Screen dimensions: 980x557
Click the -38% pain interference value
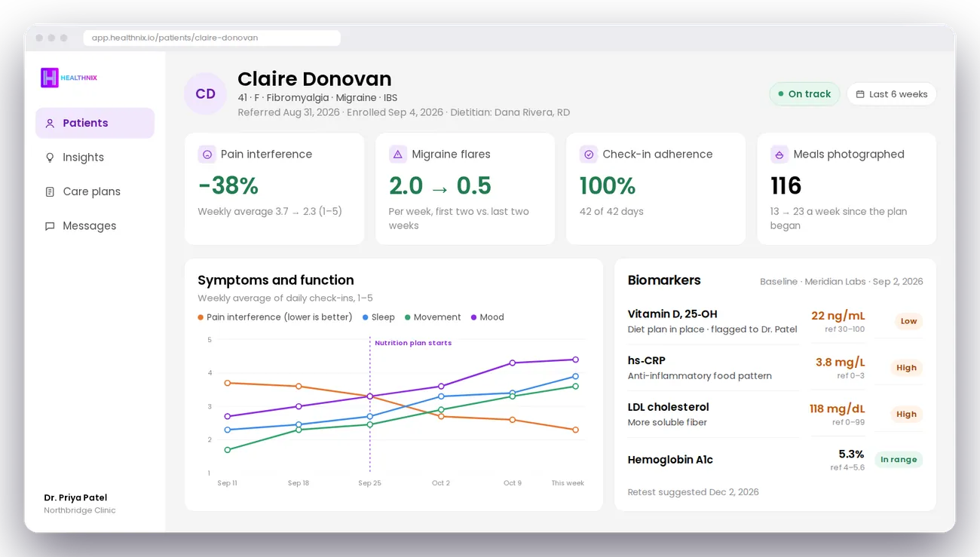click(x=228, y=185)
